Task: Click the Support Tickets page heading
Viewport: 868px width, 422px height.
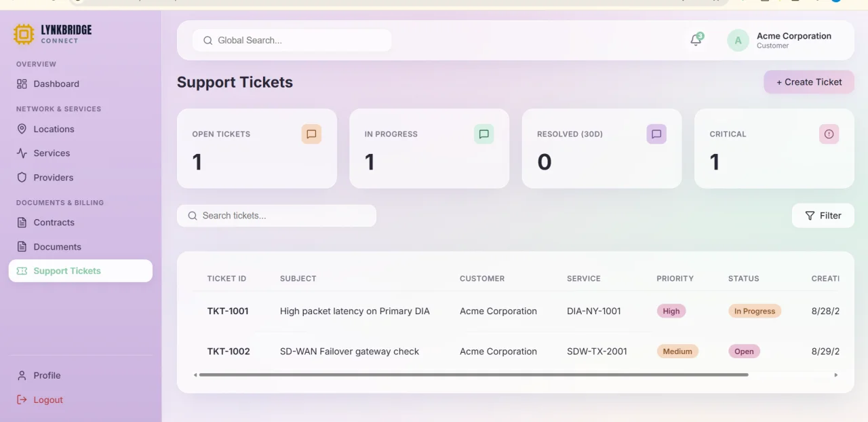Action: click(x=235, y=82)
